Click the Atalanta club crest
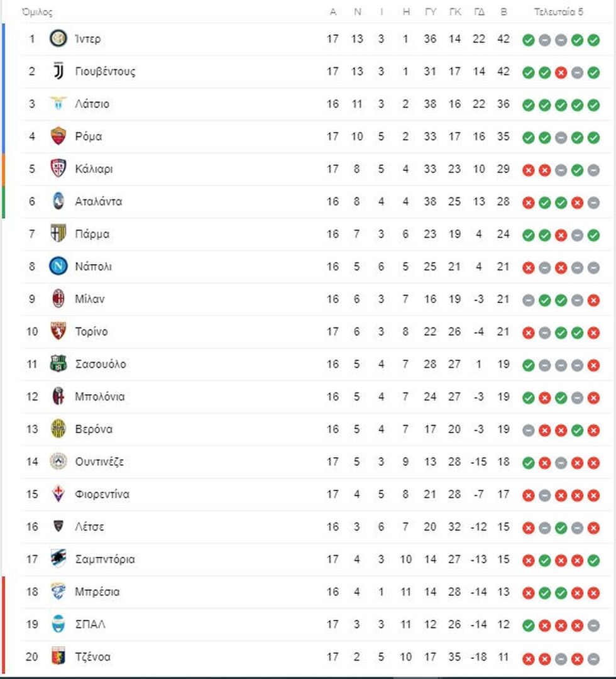The width and height of the screenshot is (616, 679). [x=58, y=202]
